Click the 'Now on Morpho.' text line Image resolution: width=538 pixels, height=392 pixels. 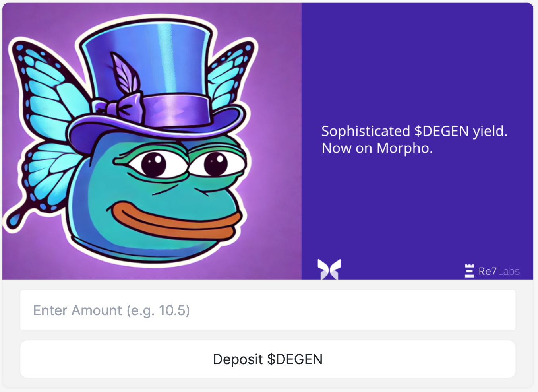pos(377,148)
